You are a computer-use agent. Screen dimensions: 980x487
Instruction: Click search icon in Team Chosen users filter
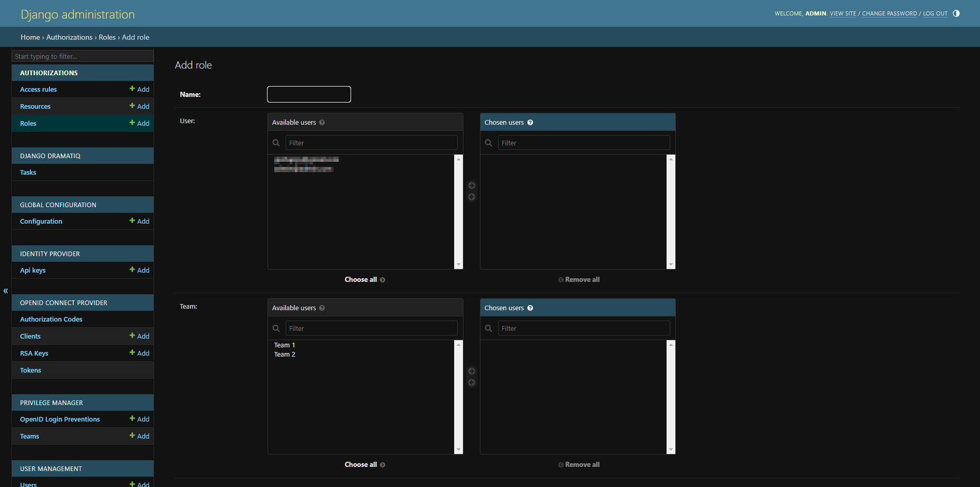click(489, 328)
